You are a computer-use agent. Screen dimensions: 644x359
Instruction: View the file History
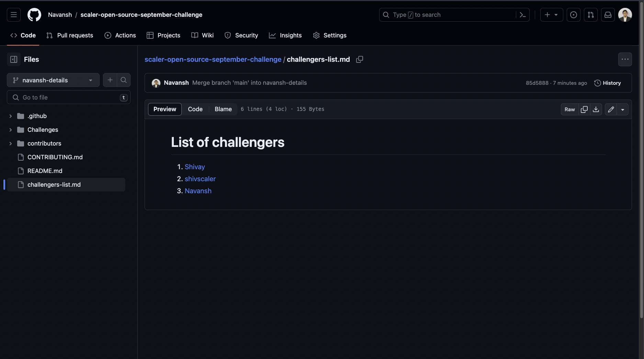608,83
